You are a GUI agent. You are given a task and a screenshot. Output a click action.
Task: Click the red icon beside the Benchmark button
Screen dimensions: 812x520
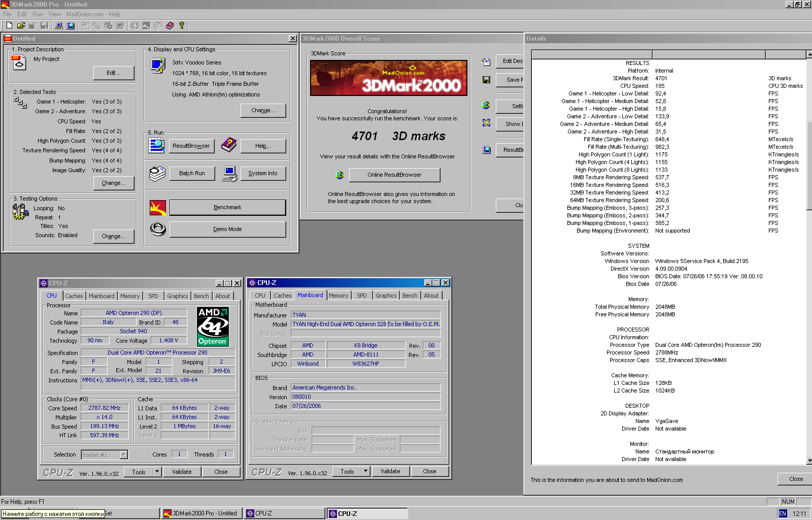click(158, 207)
